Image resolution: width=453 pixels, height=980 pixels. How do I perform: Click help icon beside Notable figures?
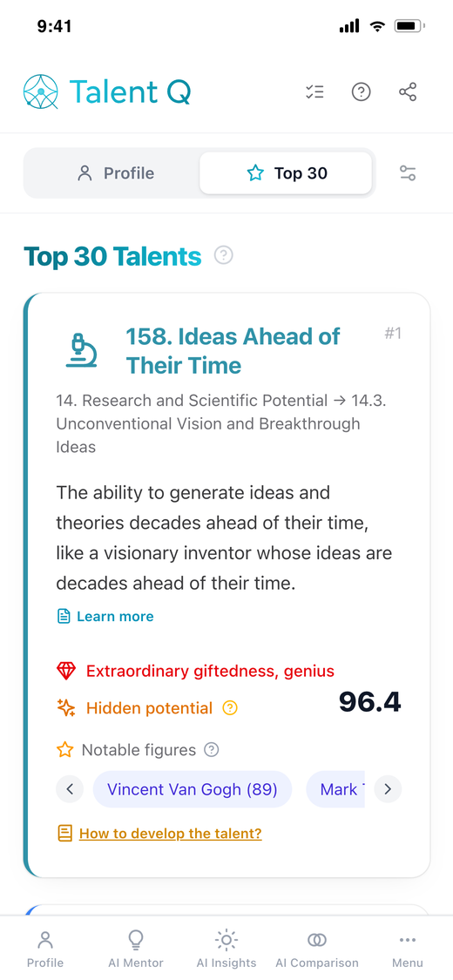[213, 749]
